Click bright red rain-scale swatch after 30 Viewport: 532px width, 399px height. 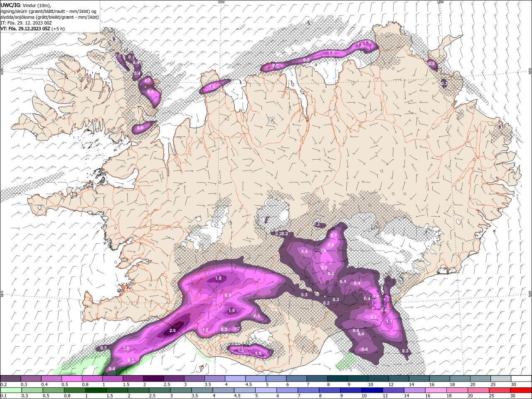522,390
